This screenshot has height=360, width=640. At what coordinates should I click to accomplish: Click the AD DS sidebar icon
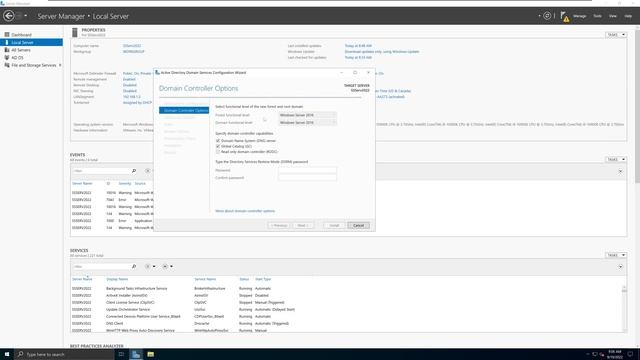coord(7,58)
